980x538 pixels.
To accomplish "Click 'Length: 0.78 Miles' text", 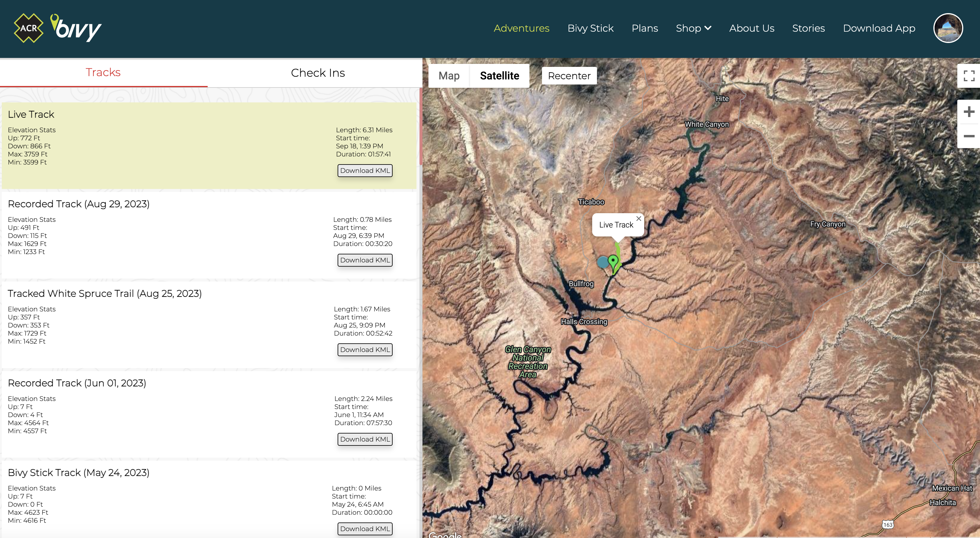I will click(x=362, y=219).
